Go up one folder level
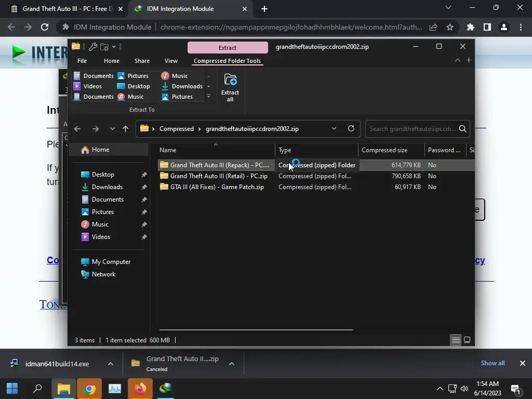Screen dimensions: 532x399 point(125,129)
